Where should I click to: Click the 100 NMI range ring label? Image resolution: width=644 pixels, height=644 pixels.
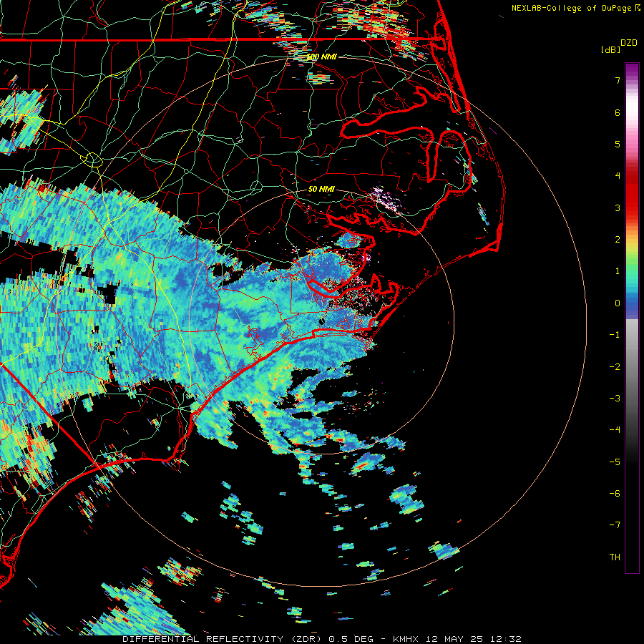click(x=321, y=57)
